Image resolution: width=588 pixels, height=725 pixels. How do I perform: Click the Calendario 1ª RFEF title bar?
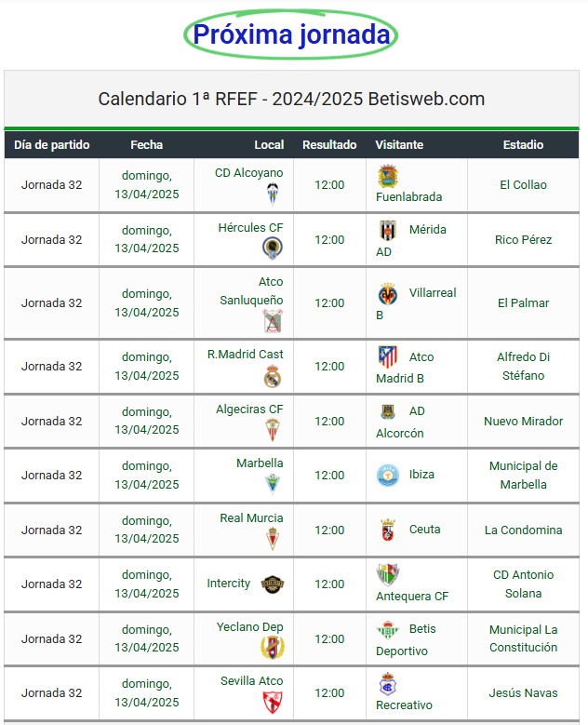(x=292, y=99)
